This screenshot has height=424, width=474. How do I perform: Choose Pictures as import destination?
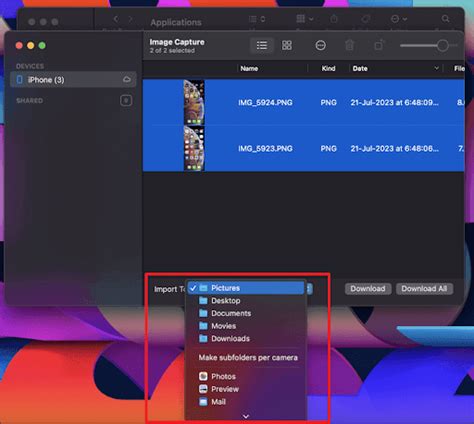tap(246, 288)
